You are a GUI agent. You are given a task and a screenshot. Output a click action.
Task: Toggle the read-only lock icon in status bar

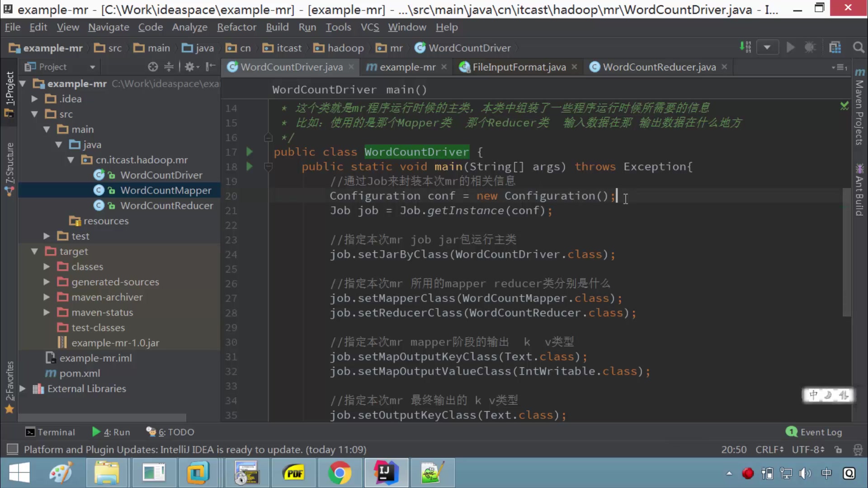pyautogui.click(x=838, y=450)
